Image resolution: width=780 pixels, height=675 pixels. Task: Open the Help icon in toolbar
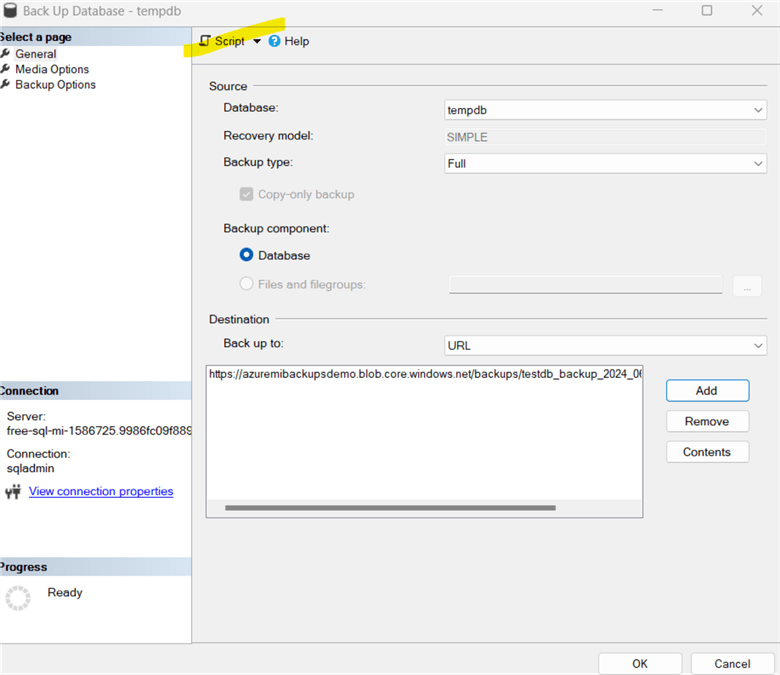(x=275, y=41)
